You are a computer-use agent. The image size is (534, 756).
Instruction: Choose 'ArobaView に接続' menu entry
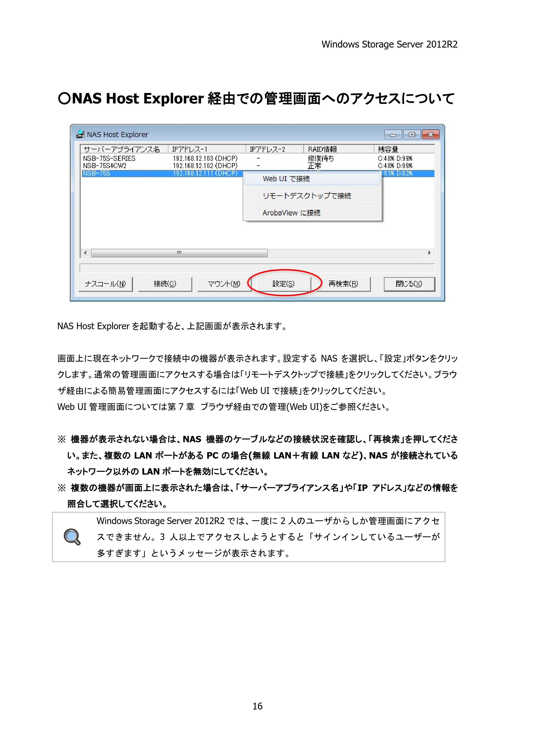point(313,213)
